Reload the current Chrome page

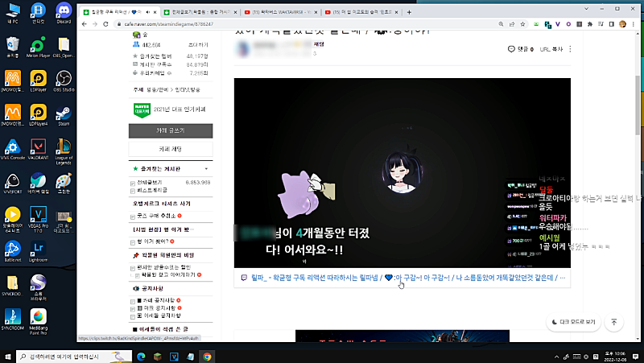(105, 24)
